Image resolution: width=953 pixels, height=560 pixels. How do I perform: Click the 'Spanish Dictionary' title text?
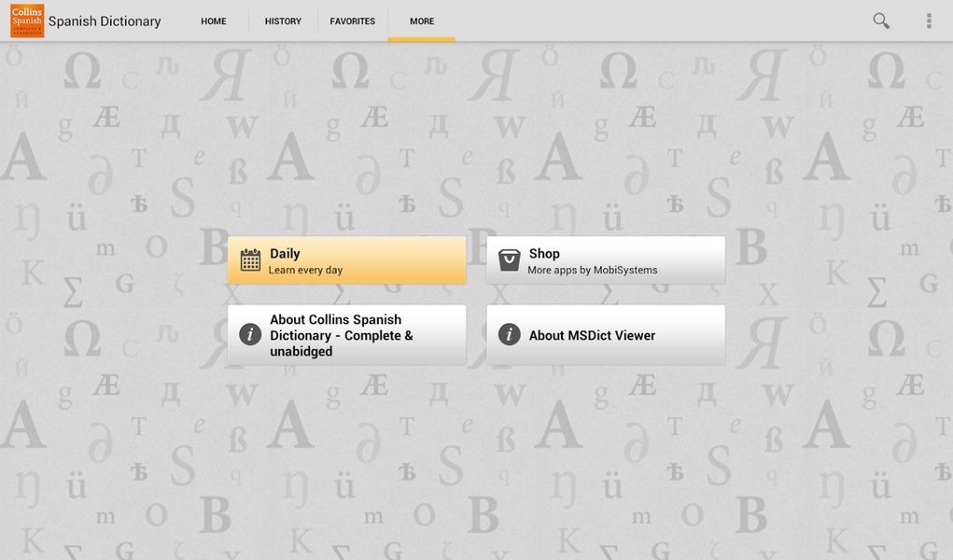(x=105, y=21)
